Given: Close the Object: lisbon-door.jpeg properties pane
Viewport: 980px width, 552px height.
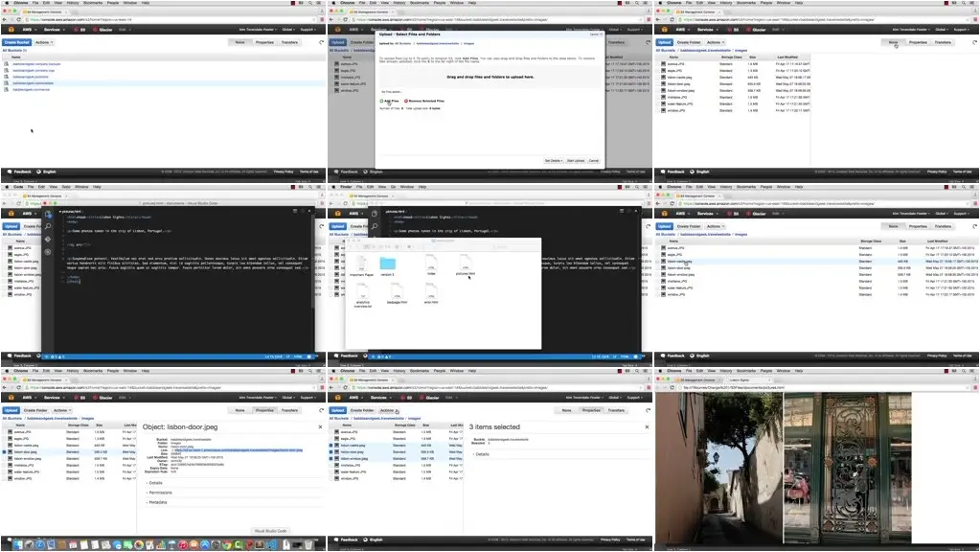Looking at the screenshot, I should pyautogui.click(x=321, y=427).
